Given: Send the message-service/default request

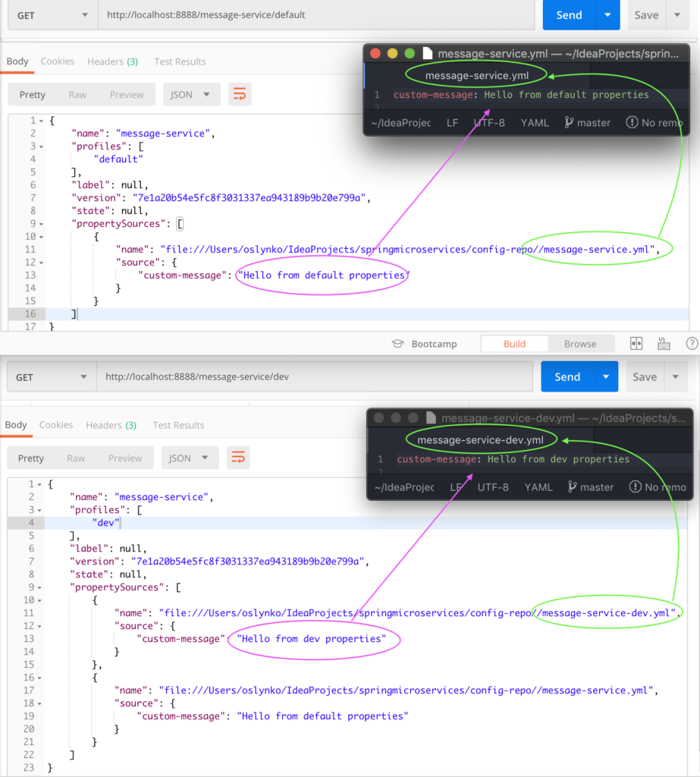Looking at the screenshot, I should [569, 15].
